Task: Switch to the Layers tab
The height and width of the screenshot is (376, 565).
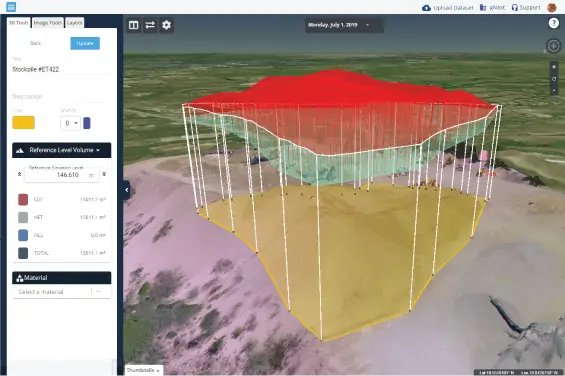Action: tap(75, 23)
